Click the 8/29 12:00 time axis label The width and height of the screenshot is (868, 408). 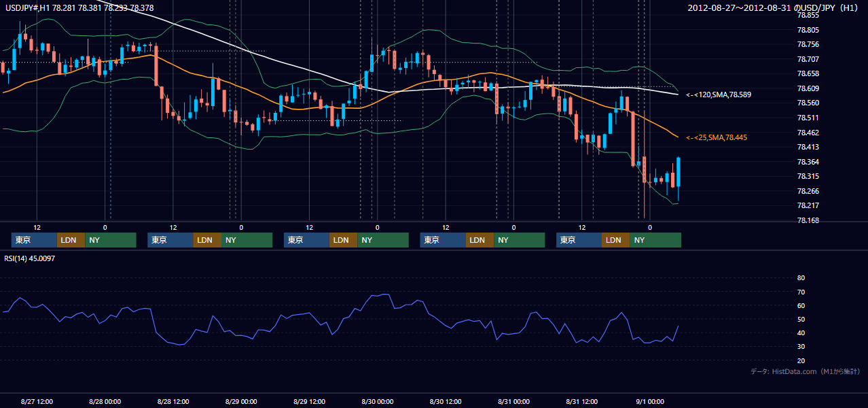309,401
